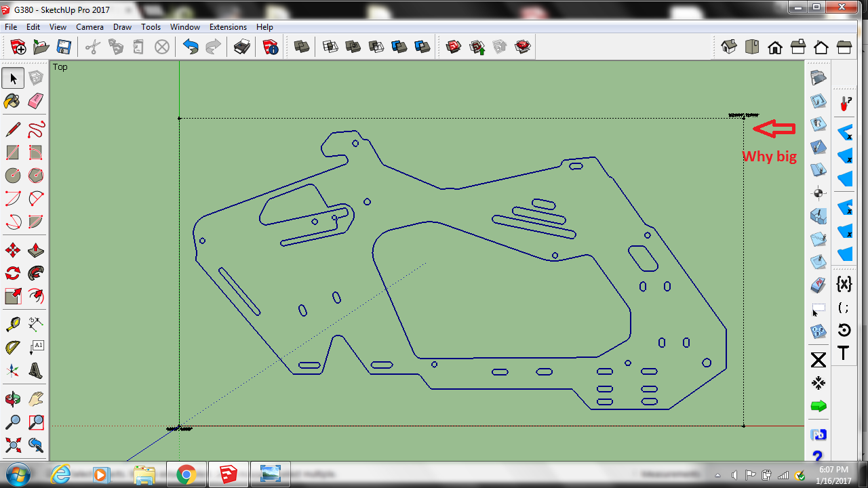Choose the Rectangle drawing tool
Viewport: 868px width, 488px height.
[x=12, y=152]
